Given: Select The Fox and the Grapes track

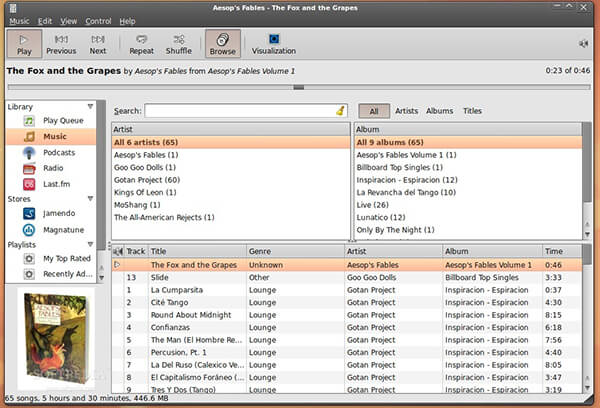Looking at the screenshot, I should point(347,265).
